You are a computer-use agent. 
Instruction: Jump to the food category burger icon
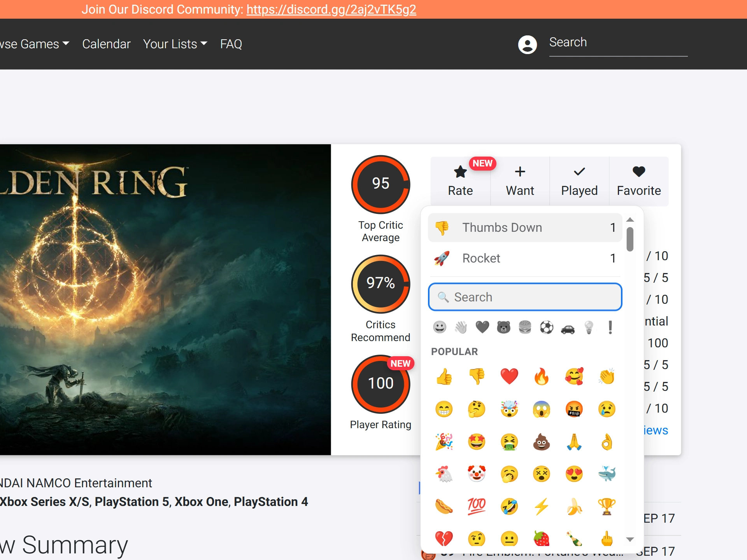(525, 327)
